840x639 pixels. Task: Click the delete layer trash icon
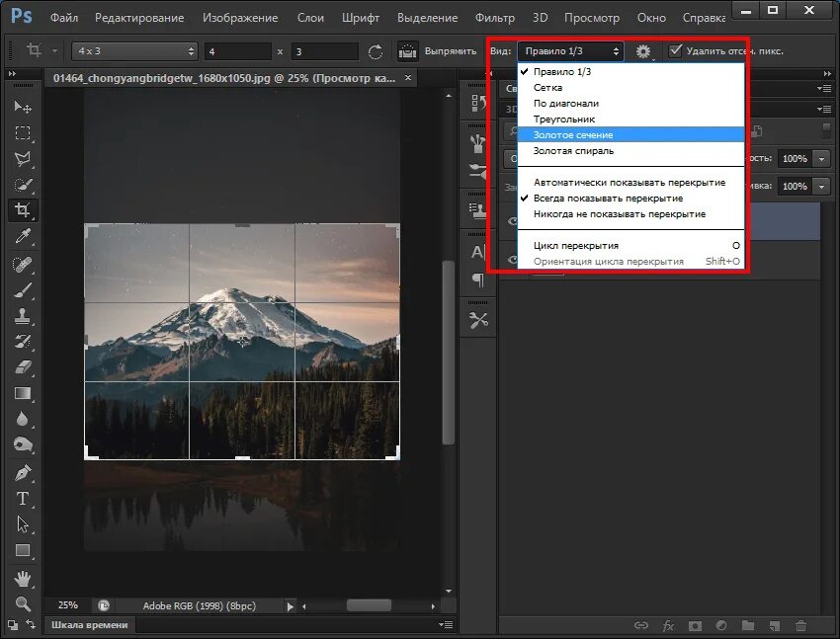[800, 625]
